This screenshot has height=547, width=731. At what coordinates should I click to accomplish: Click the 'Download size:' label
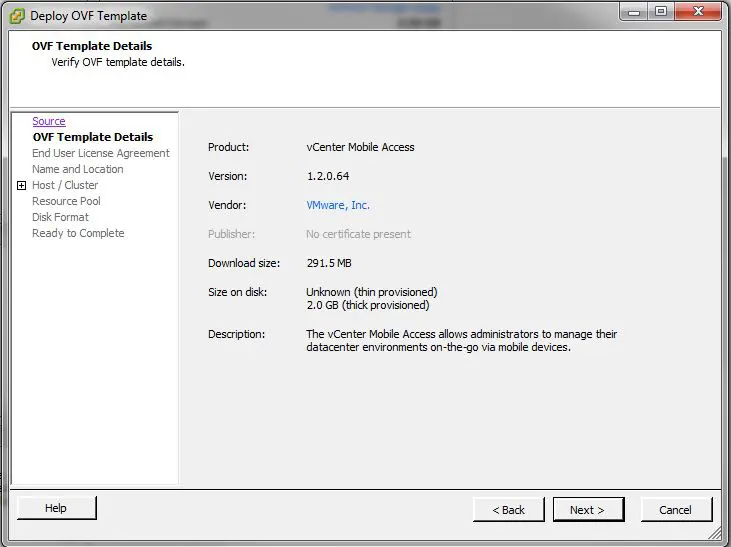click(244, 263)
